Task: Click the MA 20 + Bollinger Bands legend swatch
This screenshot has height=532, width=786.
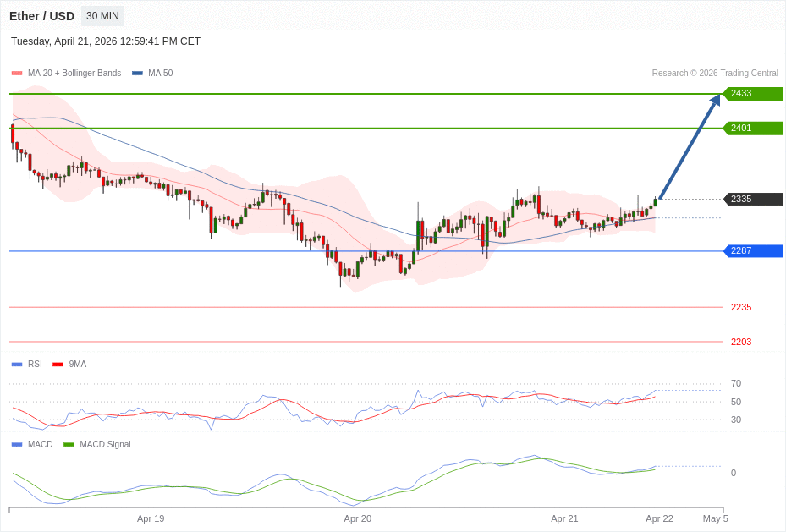Action: tap(17, 74)
